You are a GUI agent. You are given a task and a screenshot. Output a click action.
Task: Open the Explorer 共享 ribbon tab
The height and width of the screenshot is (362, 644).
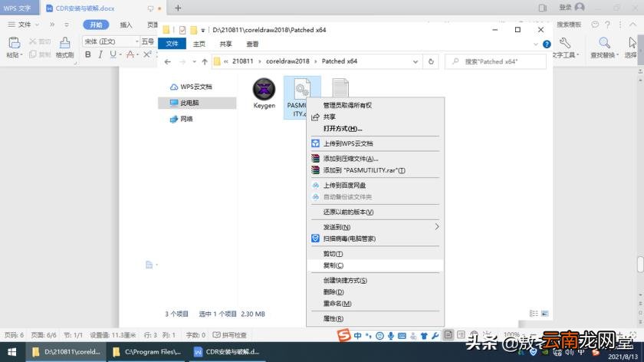225,44
